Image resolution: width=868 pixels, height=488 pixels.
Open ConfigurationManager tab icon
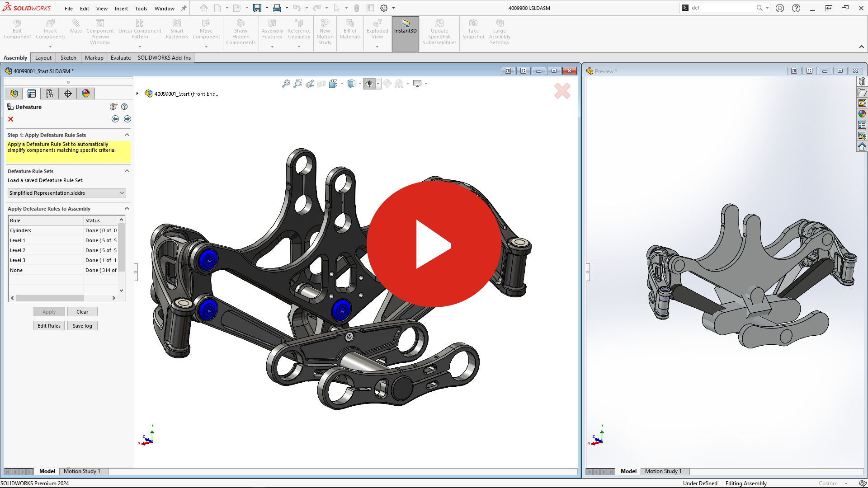(50, 94)
